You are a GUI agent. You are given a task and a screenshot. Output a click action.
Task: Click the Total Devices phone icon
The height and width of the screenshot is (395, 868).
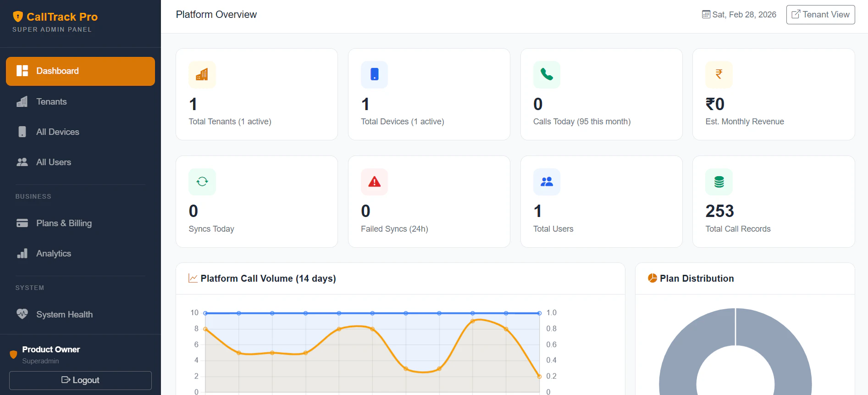(x=374, y=74)
